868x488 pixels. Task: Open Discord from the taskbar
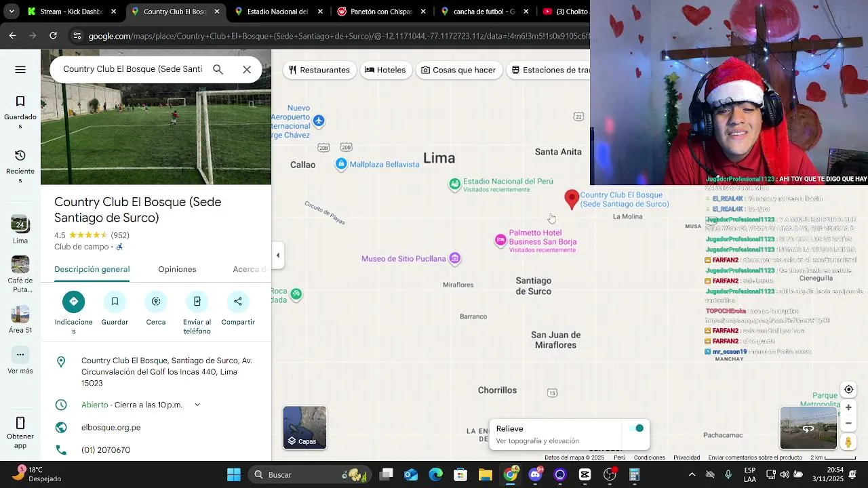(x=535, y=474)
